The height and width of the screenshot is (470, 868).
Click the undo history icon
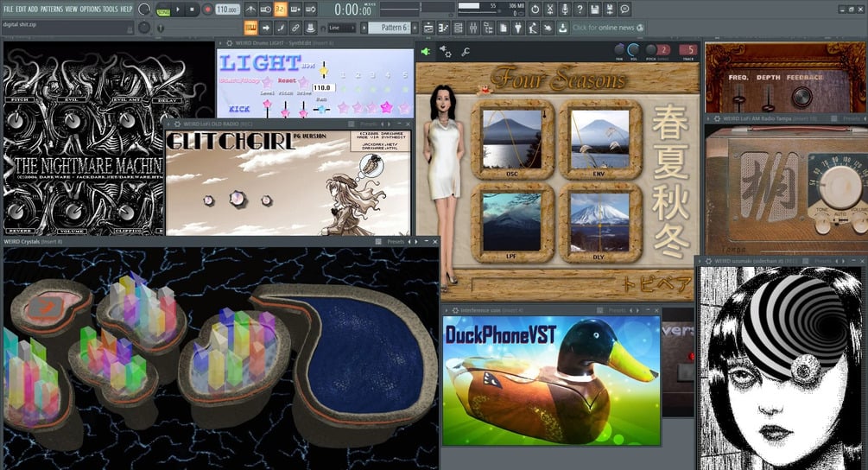535,10
